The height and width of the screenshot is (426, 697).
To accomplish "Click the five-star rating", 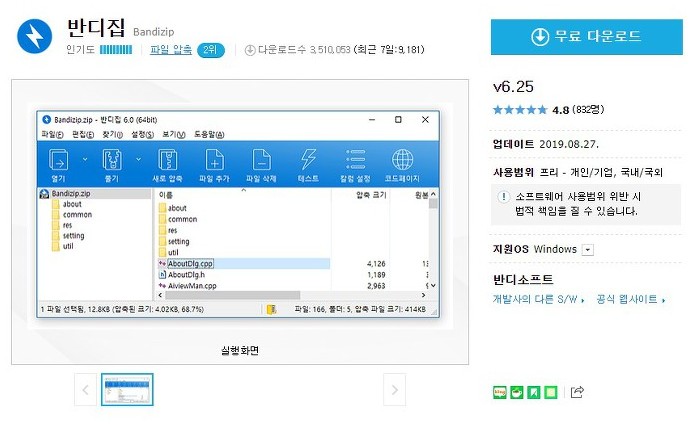I will point(520,110).
